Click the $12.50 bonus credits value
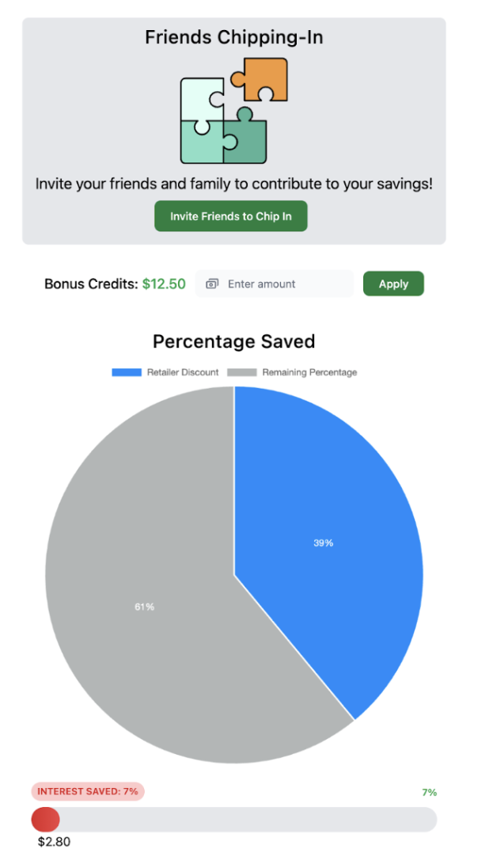The height and width of the screenshot is (868, 478). [x=164, y=283]
